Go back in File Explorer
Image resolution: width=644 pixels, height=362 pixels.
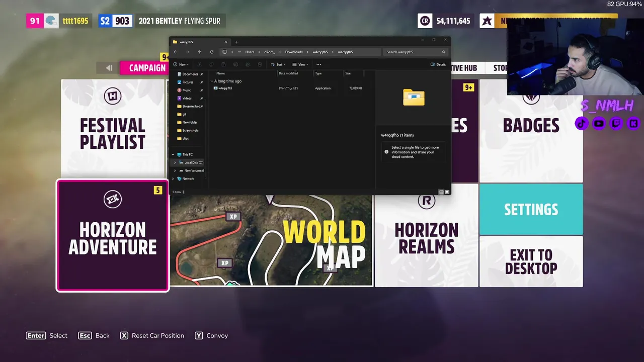click(x=176, y=52)
